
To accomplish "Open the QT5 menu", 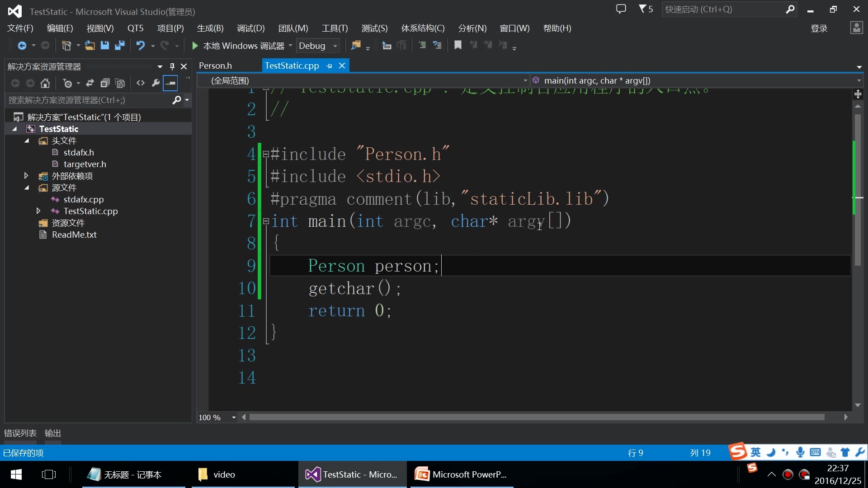I will click(136, 28).
